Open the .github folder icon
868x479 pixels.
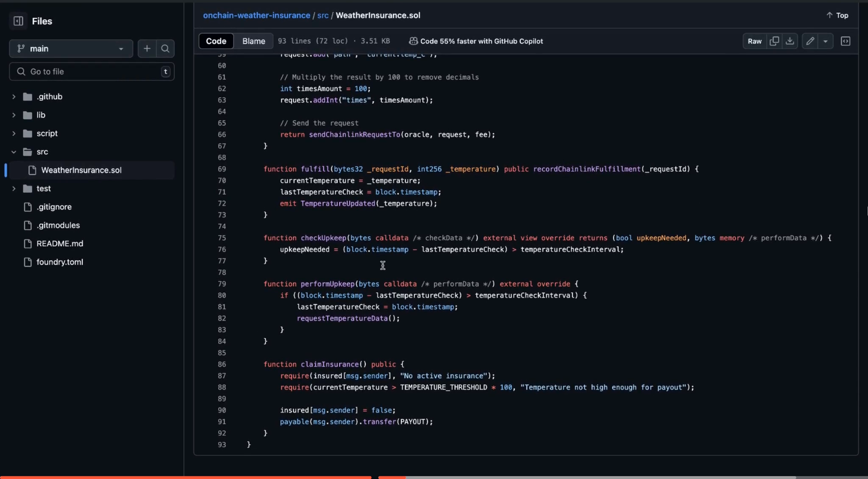click(x=28, y=97)
